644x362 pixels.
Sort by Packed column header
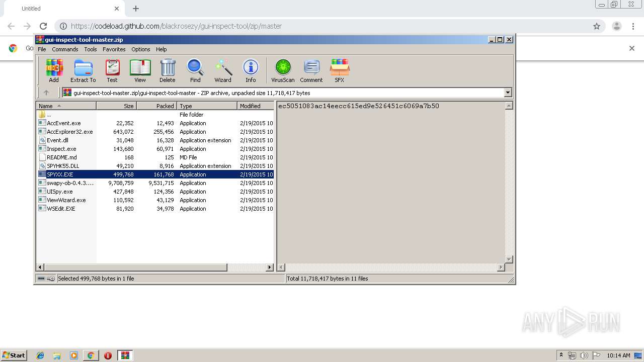coord(156,106)
